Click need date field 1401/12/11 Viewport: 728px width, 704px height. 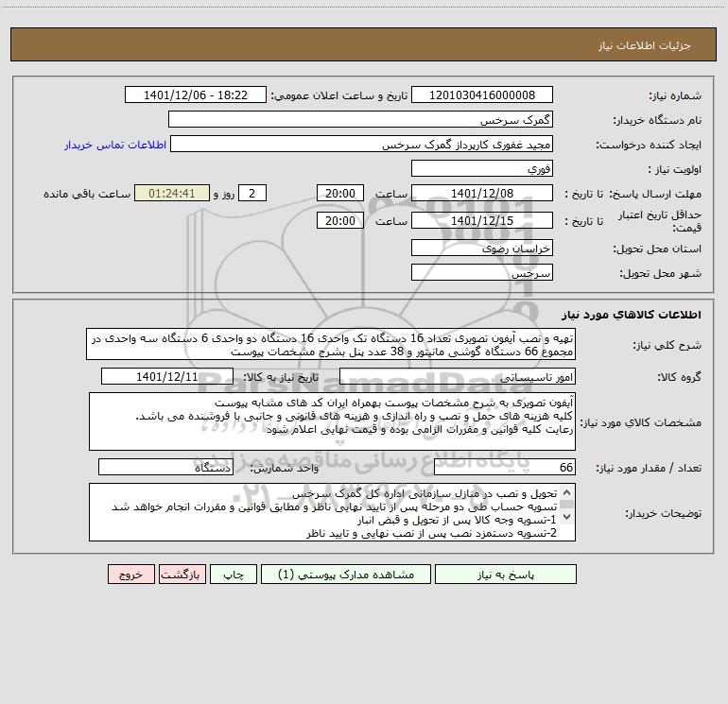point(167,377)
